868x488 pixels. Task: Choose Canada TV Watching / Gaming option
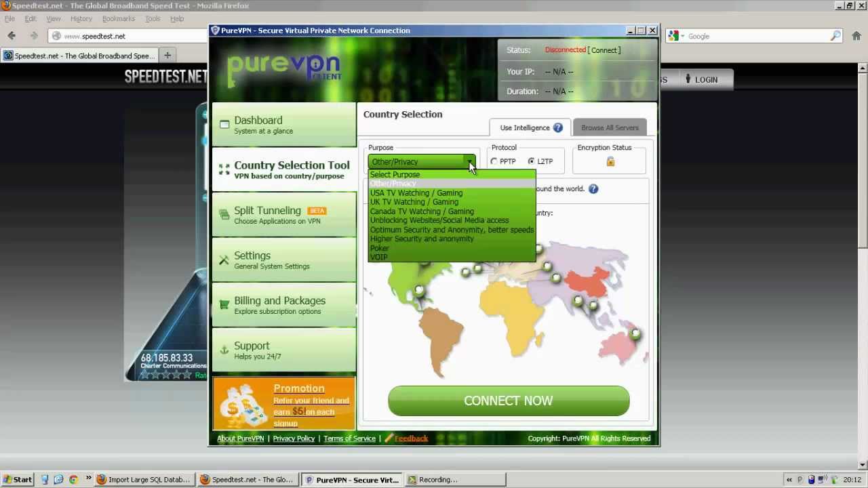(x=422, y=211)
